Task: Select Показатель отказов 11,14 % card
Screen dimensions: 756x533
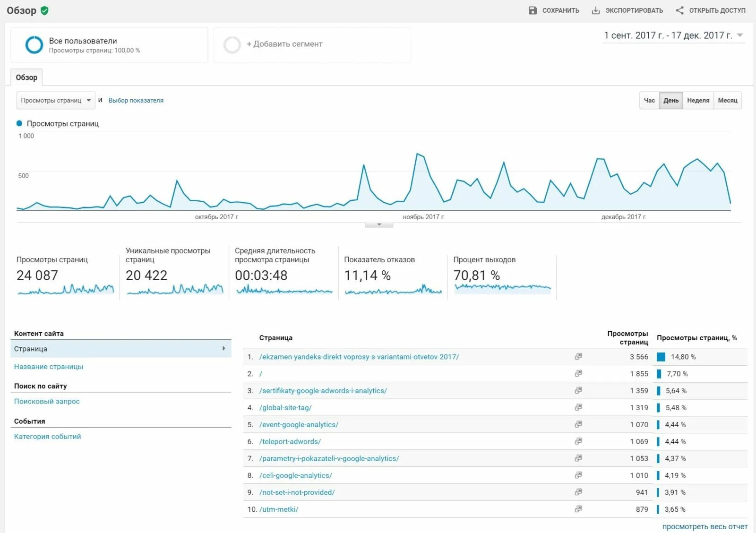Action: [x=393, y=275]
